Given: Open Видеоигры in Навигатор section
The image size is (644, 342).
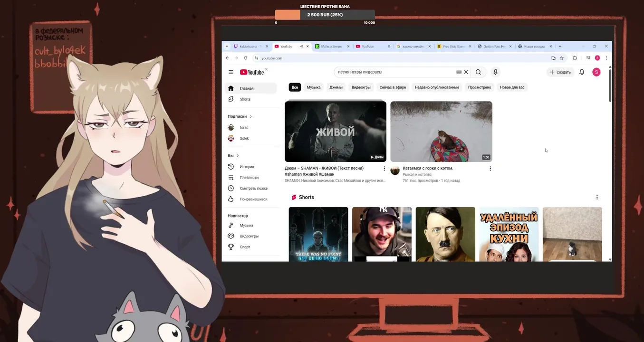Looking at the screenshot, I should pos(250,236).
